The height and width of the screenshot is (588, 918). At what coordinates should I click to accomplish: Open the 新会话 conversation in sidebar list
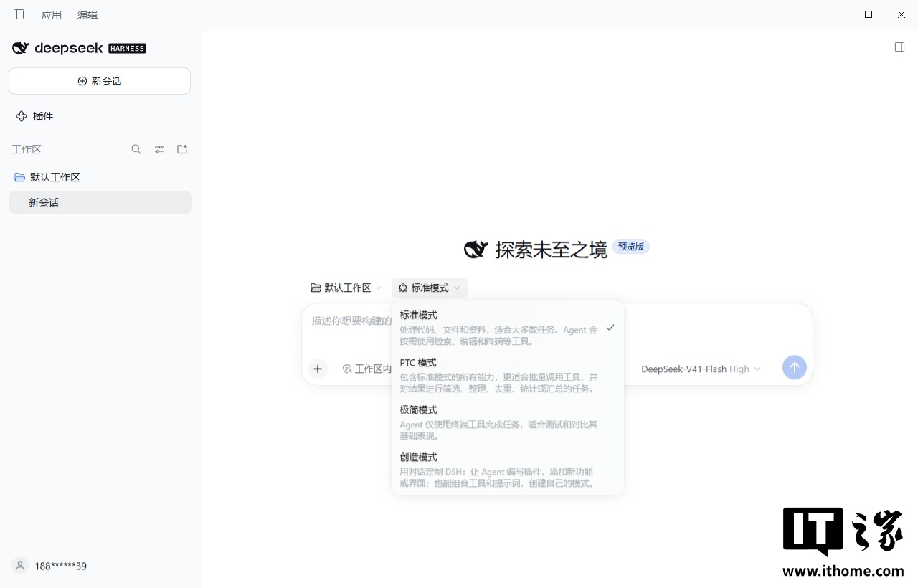click(100, 202)
